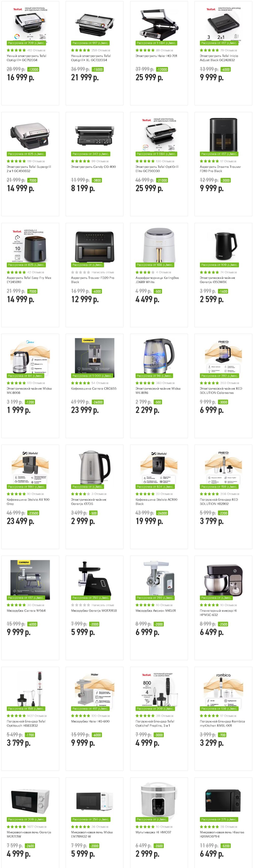Open the Кофемашина Carrera CRC655 title
Viewport: 253px width, 868px height.
93,389
